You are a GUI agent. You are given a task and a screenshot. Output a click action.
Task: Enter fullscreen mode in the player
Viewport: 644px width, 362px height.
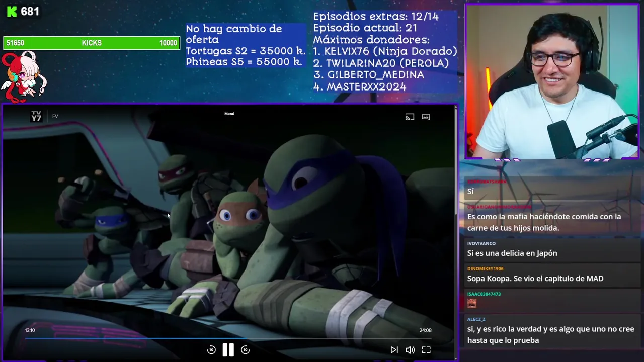426,350
